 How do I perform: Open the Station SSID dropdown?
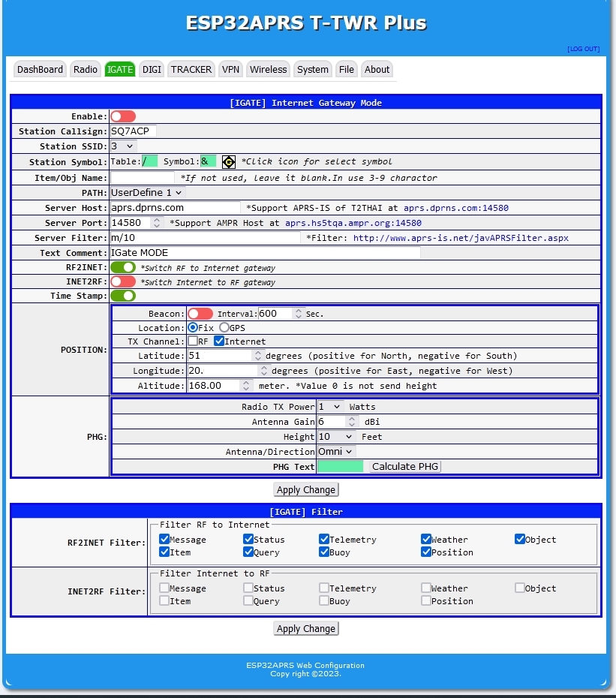click(123, 146)
